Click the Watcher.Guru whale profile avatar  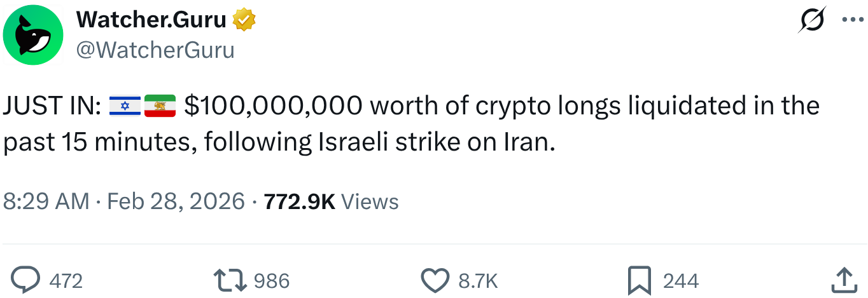[32, 35]
